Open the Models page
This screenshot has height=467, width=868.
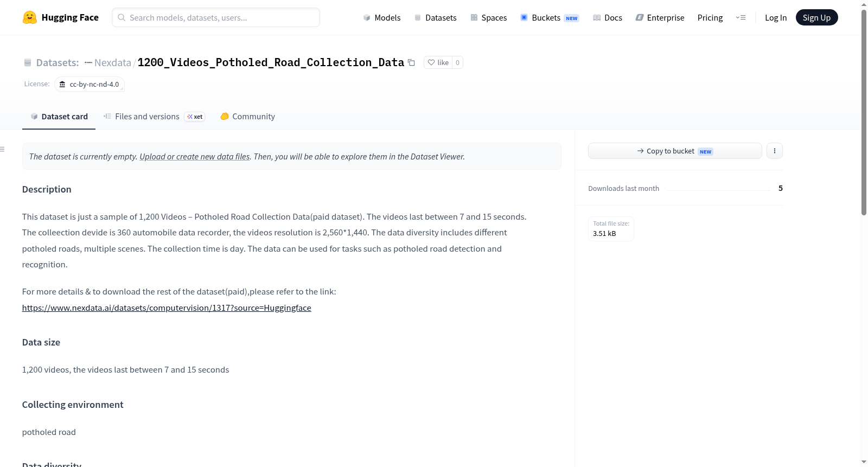click(382, 17)
